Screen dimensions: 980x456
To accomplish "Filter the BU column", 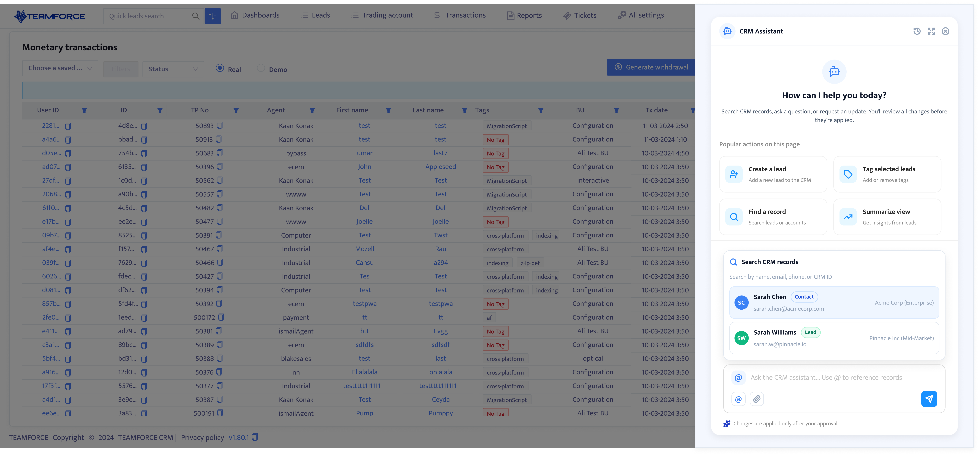I will click(616, 110).
